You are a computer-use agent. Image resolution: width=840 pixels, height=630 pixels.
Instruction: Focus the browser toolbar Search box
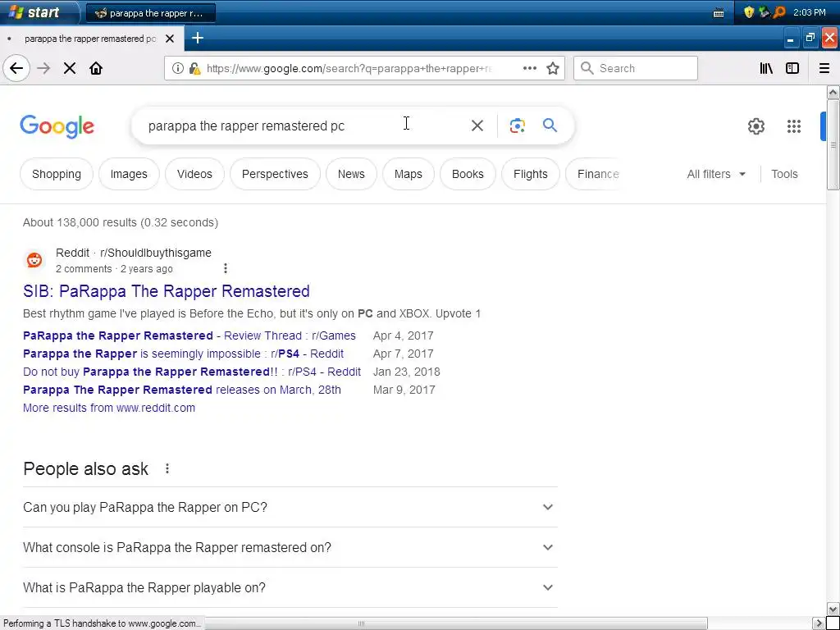[x=636, y=68]
